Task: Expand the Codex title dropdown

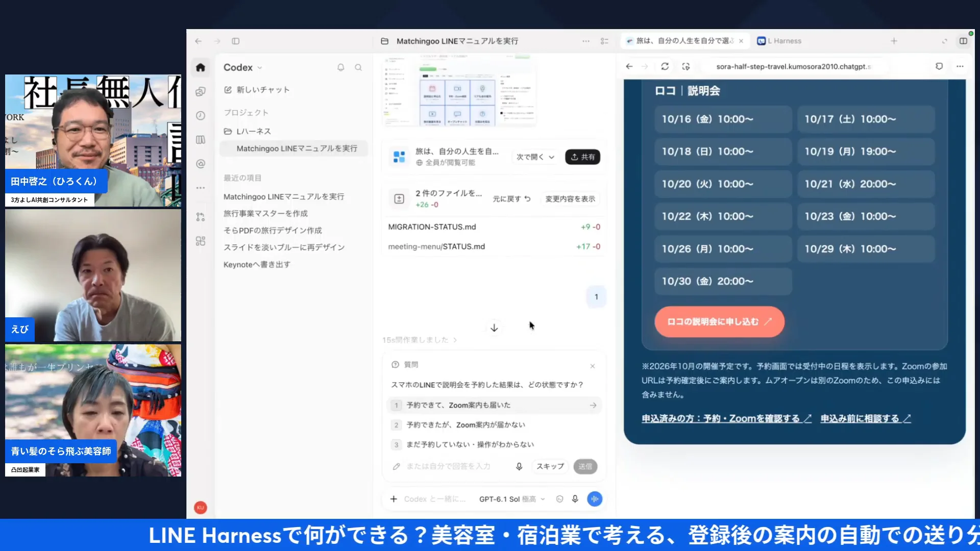Action: point(243,67)
